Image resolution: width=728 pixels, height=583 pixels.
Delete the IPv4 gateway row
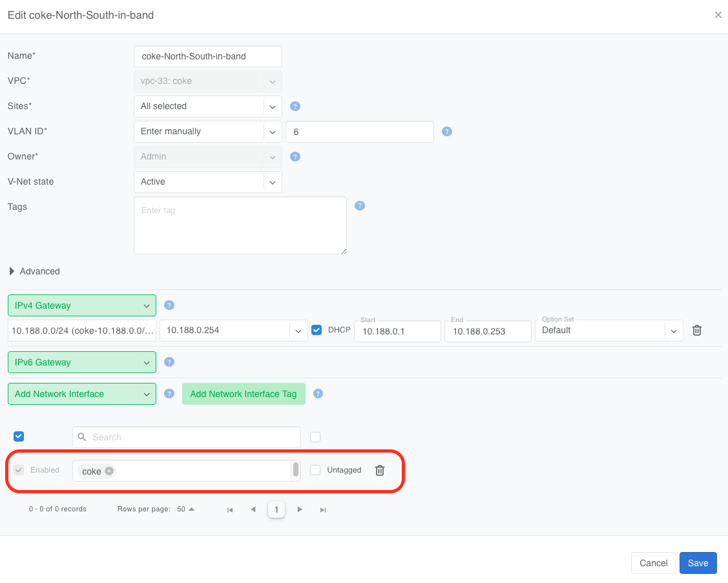697,331
